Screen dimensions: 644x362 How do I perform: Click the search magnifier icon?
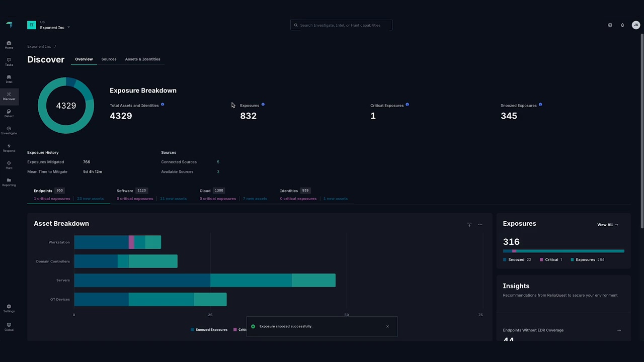[x=296, y=25]
